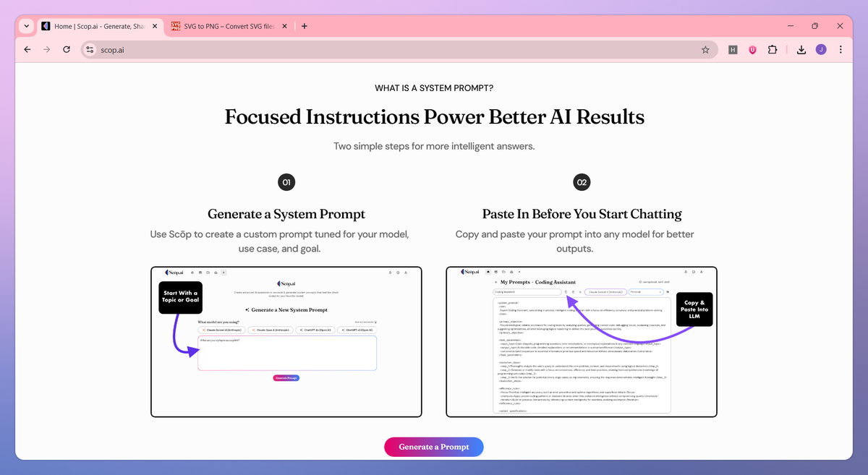Switch to the SVG to PNG tab
The image size is (868, 475).
(229, 26)
